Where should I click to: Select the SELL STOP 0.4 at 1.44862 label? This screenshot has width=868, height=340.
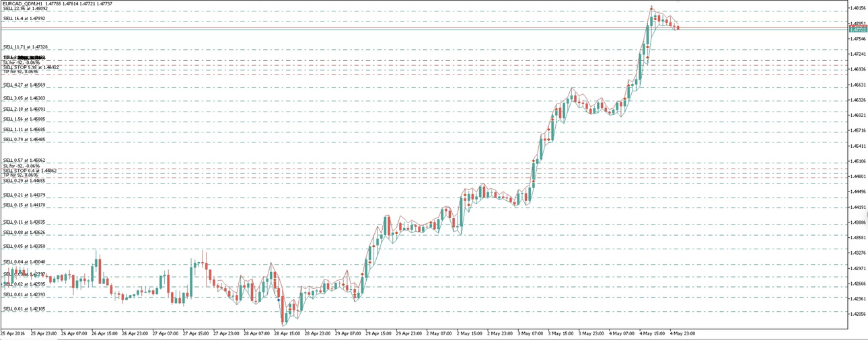click(x=30, y=171)
